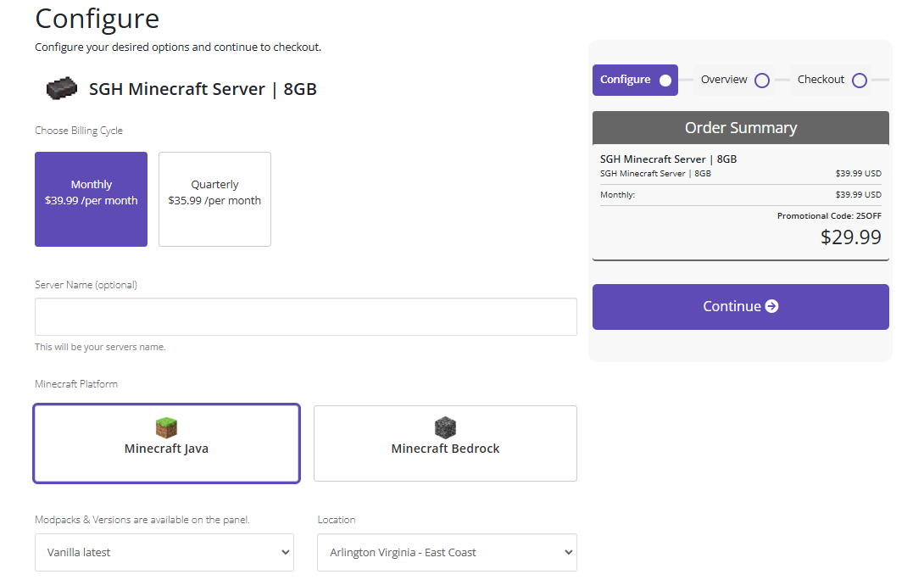Viewport: 924px width, 580px height.
Task: Click the arrow icon inside the Continue button
Action: [x=772, y=306]
